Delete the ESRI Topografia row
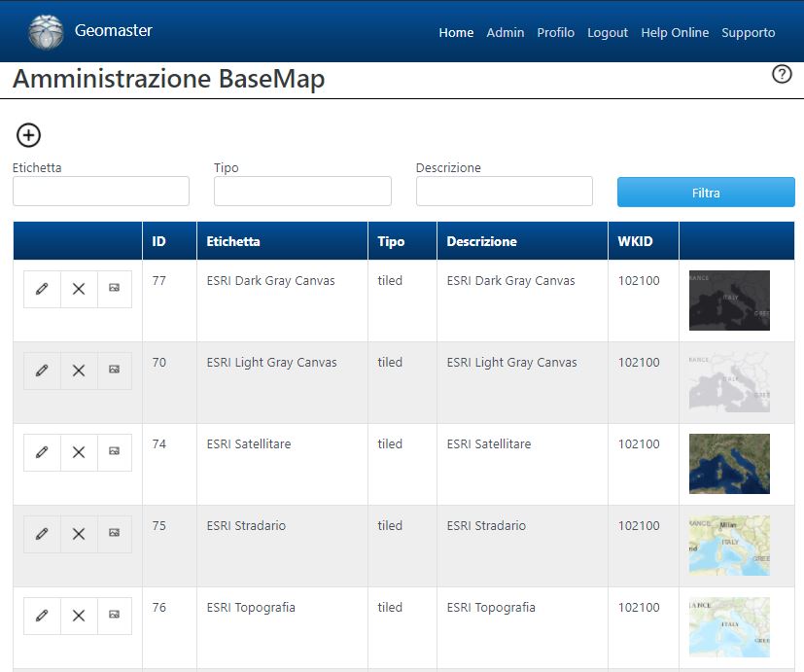Image resolution: width=804 pixels, height=672 pixels. [79, 616]
